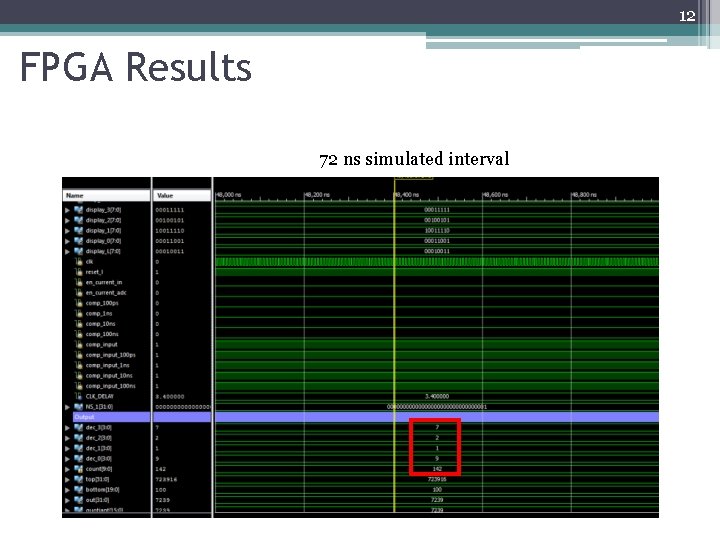Expand the display_3[7:0] bus
The width and height of the screenshot is (720, 540).
click(68, 210)
